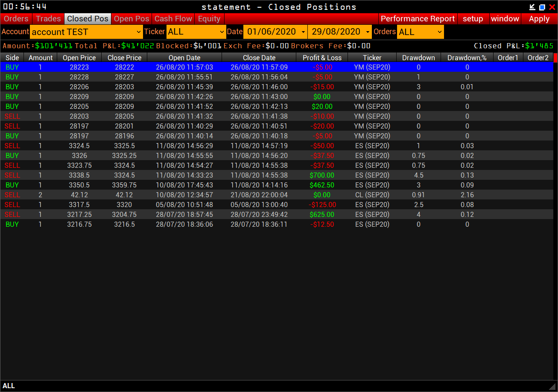558x392 pixels.
Task: Expand the Ticker dropdown set to ALL
Action: click(x=196, y=32)
